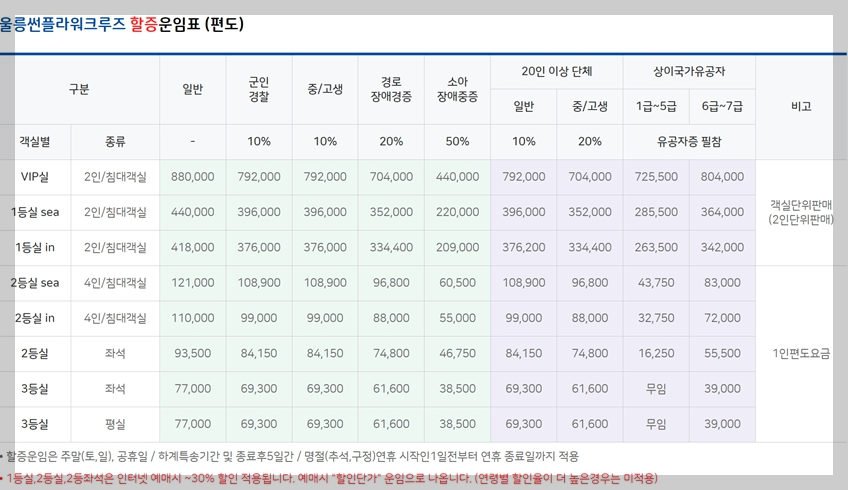Click the 객실별 header cell
848x490 pixels.
[x=35, y=142]
